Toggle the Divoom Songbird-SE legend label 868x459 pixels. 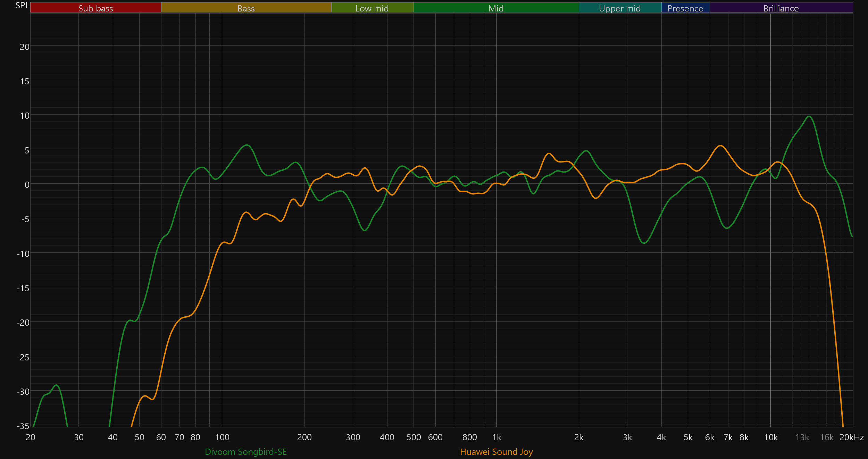[246, 452]
